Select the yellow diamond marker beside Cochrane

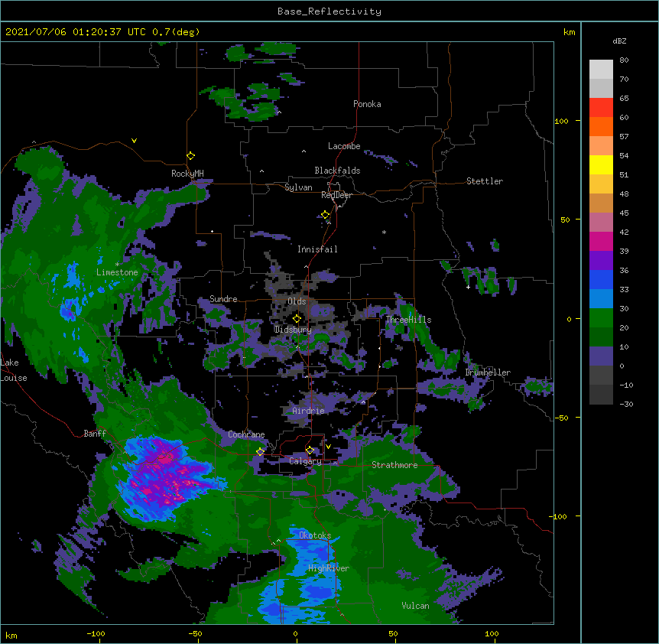pos(260,451)
